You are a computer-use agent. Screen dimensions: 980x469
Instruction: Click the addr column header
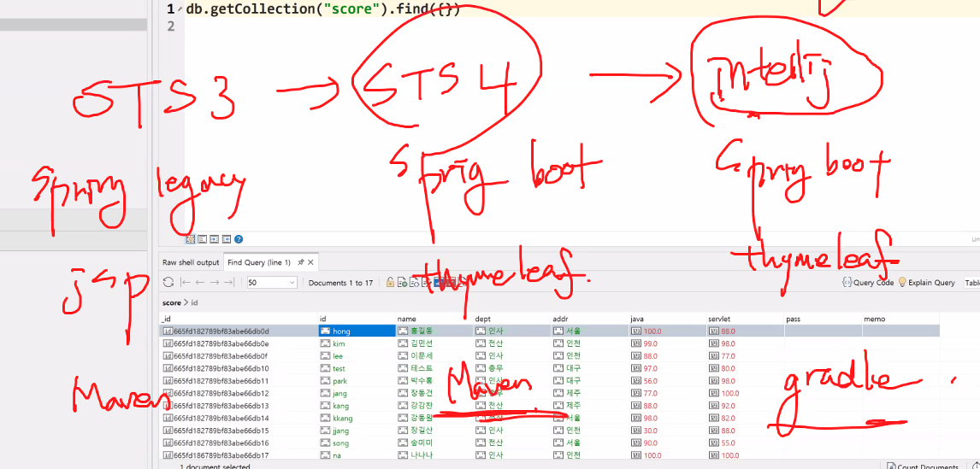click(589, 319)
